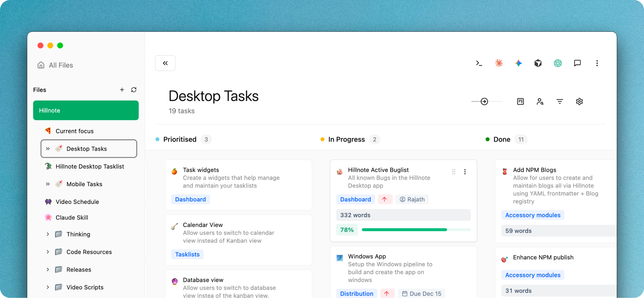This screenshot has height=298, width=644.
Task: Click the Prioritised column header
Action: pyautogui.click(x=180, y=139)
